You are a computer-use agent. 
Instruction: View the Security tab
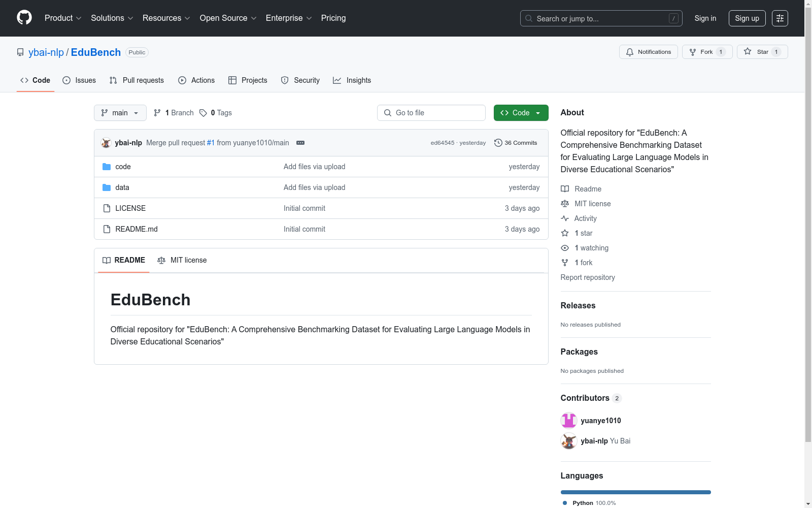300,80
